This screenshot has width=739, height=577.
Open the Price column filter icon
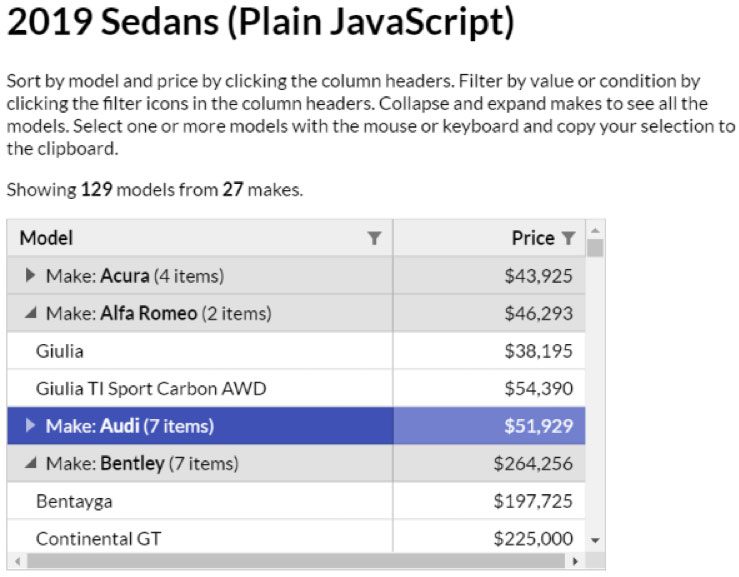point(568,238)
